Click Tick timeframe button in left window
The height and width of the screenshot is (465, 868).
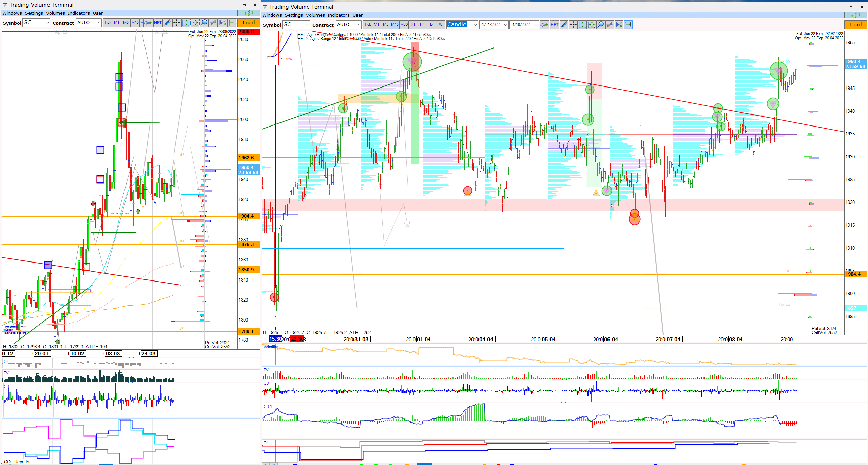pyautogui.click(x=108, y=23)
